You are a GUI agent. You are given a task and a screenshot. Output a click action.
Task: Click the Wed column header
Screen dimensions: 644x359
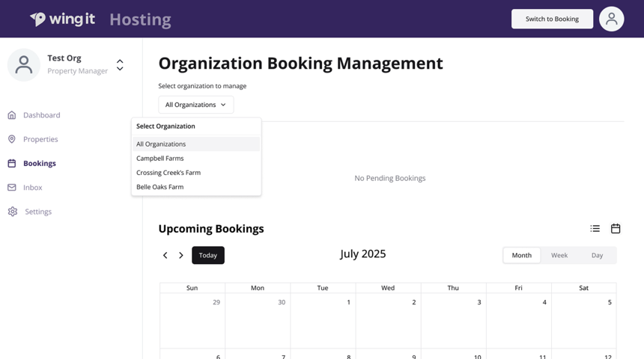pos(388,288)
